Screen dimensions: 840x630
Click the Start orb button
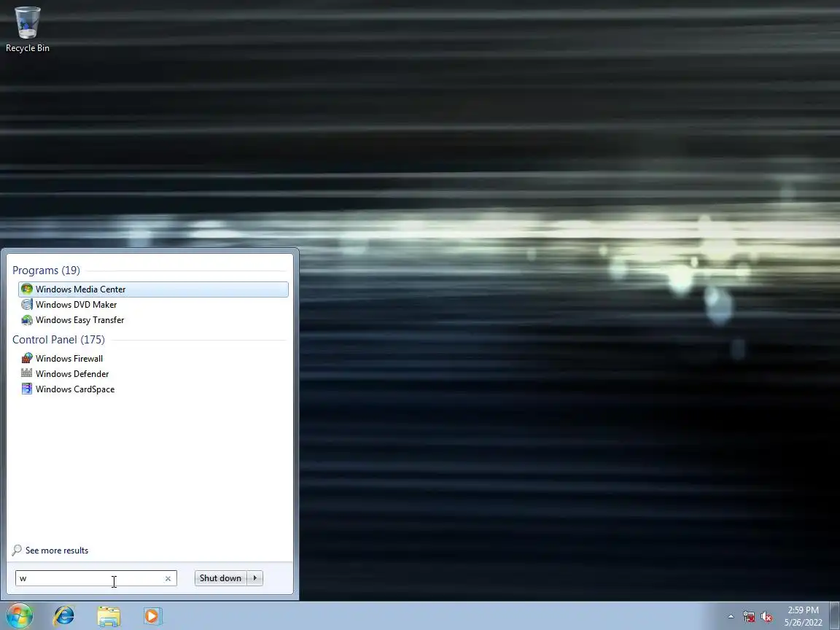(x=19, y=616)
